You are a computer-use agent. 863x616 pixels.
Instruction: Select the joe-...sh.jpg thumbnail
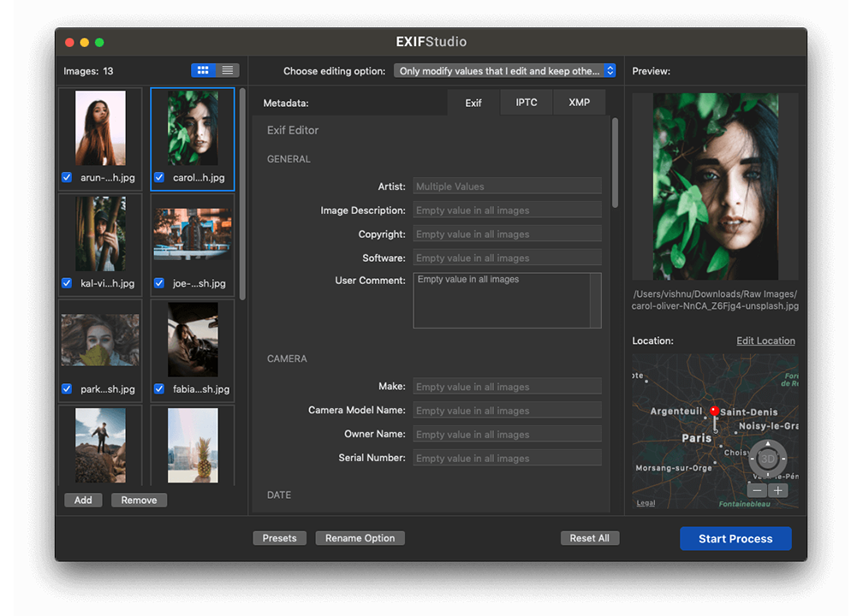(x=193, y=234)
